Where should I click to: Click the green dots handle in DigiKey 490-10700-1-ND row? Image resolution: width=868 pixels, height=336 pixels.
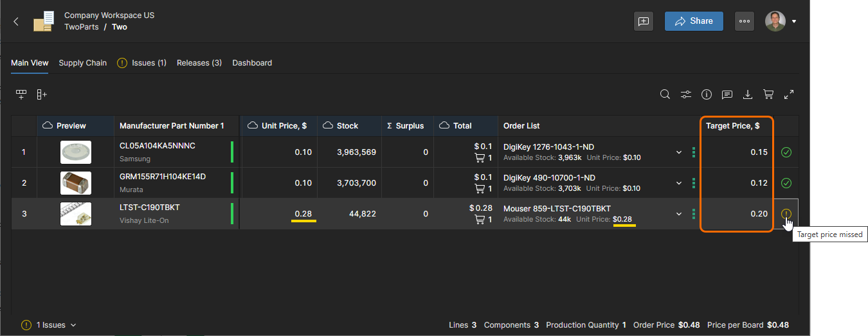pyautogui.click(x=693, y=183)
